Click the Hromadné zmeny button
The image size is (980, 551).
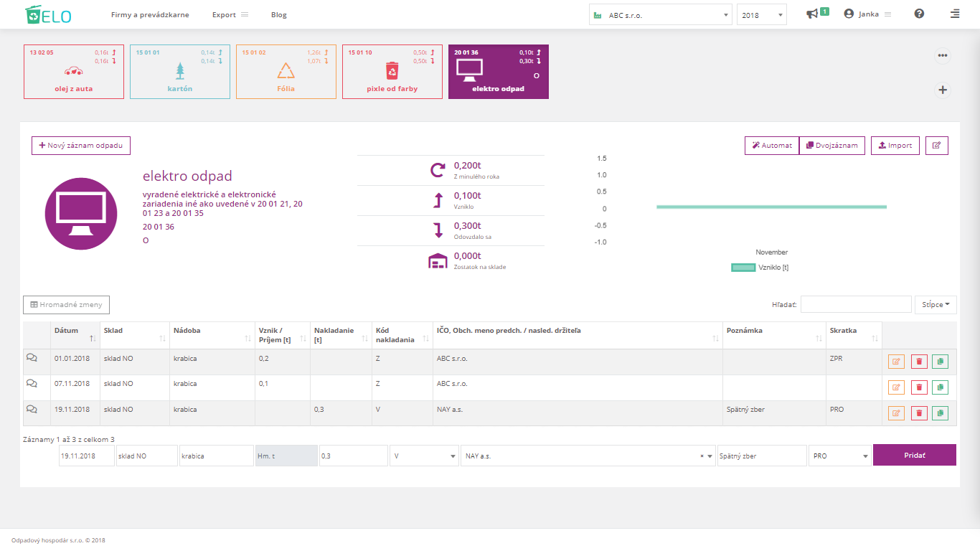click(x=66, y=305)
